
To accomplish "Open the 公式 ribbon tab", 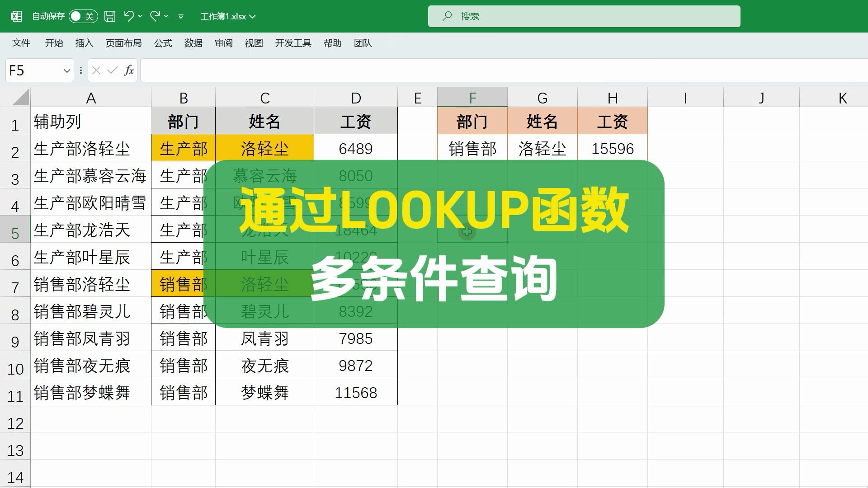I will tap(163, 43).
